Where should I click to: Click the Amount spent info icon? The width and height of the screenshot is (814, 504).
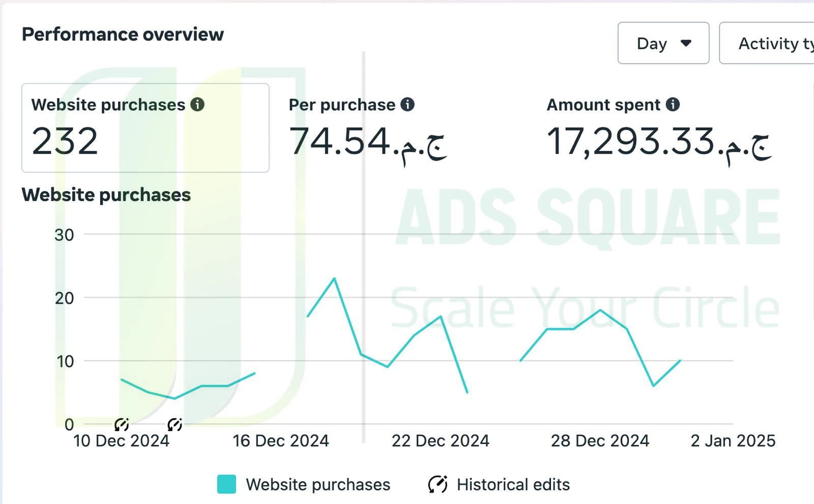[x=673, y=104]
